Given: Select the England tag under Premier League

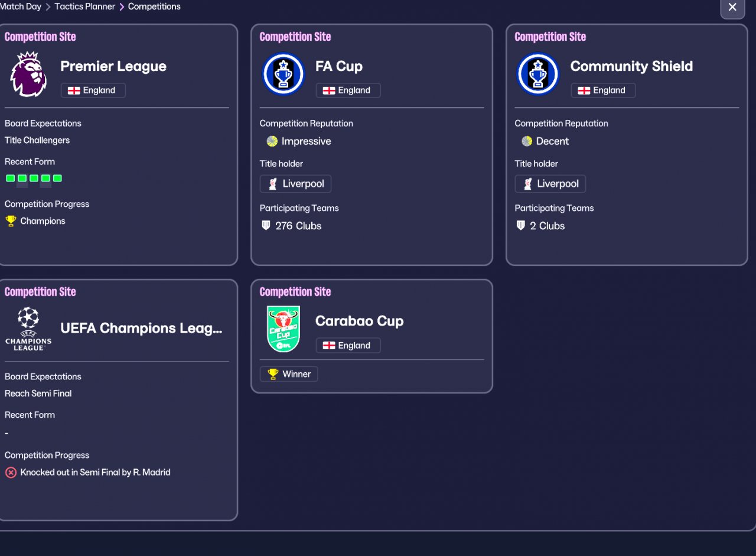Looking at the screenshot, I should (x=93, y=90).
